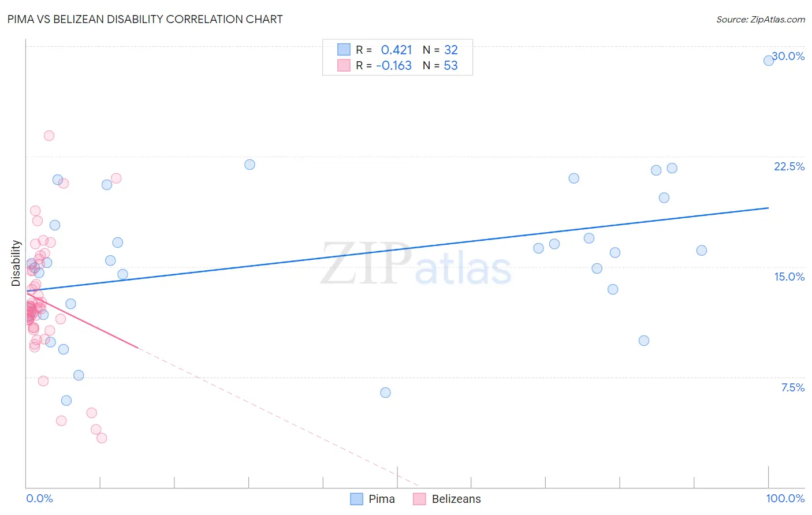812x515 pixels.
Task: Click the Source: ZipAtlas.com text
Action: click(761, 19)
